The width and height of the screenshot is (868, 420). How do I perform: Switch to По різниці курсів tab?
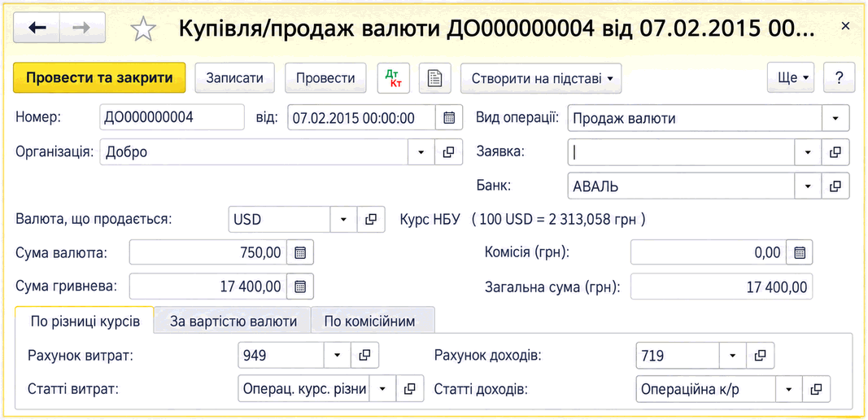tap(84, 321)
